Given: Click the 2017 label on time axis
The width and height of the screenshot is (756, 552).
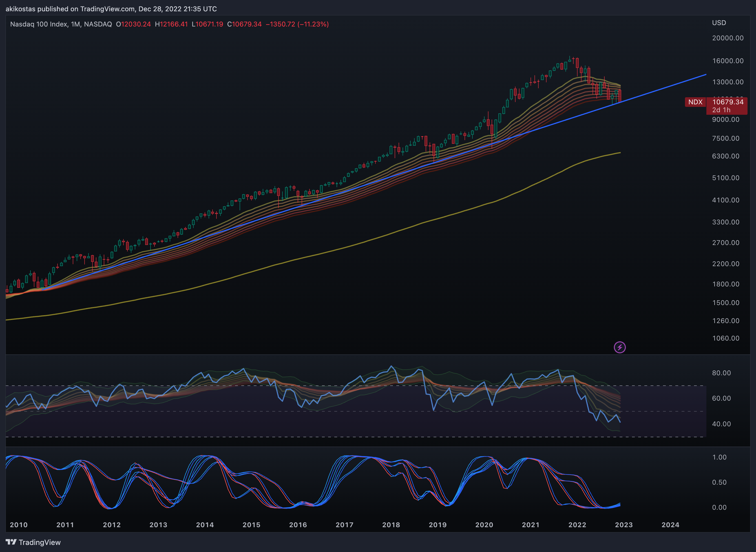Looking at the screenshot, I should [x=344, y=525].
